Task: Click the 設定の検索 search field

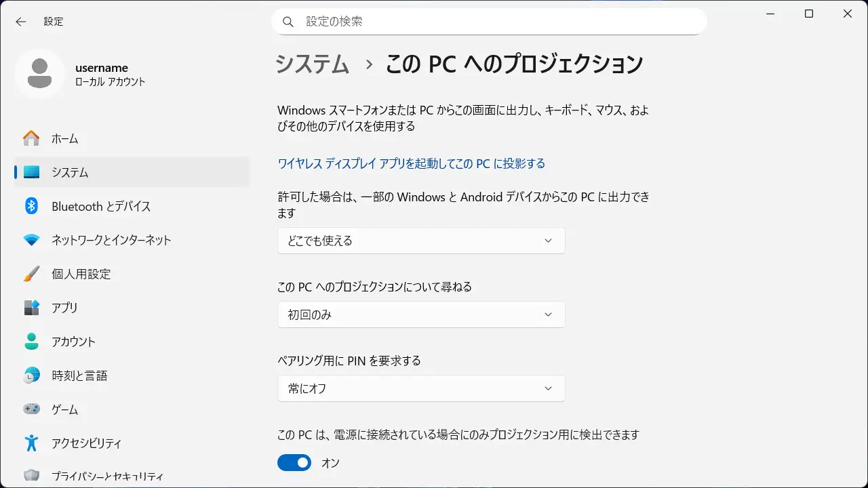Action: [488, 22]
